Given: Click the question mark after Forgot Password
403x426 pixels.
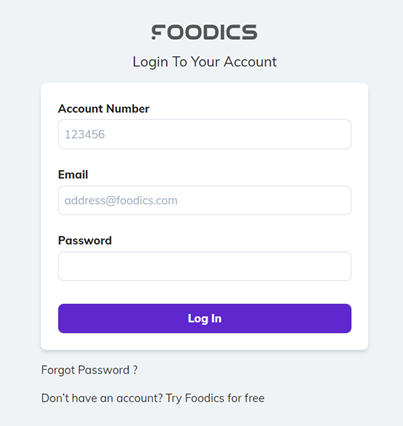Looking at the screenshot, I should 135,370.
